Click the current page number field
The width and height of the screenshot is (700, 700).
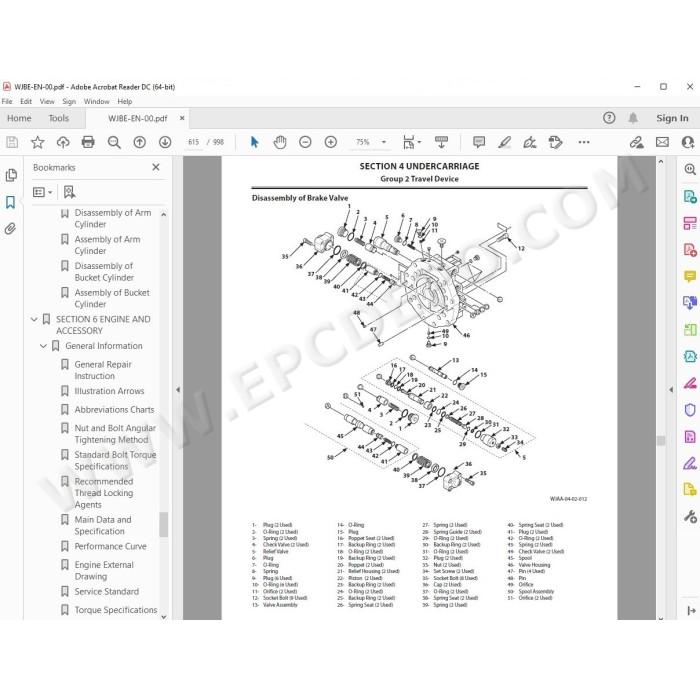(x=193, y=142)
